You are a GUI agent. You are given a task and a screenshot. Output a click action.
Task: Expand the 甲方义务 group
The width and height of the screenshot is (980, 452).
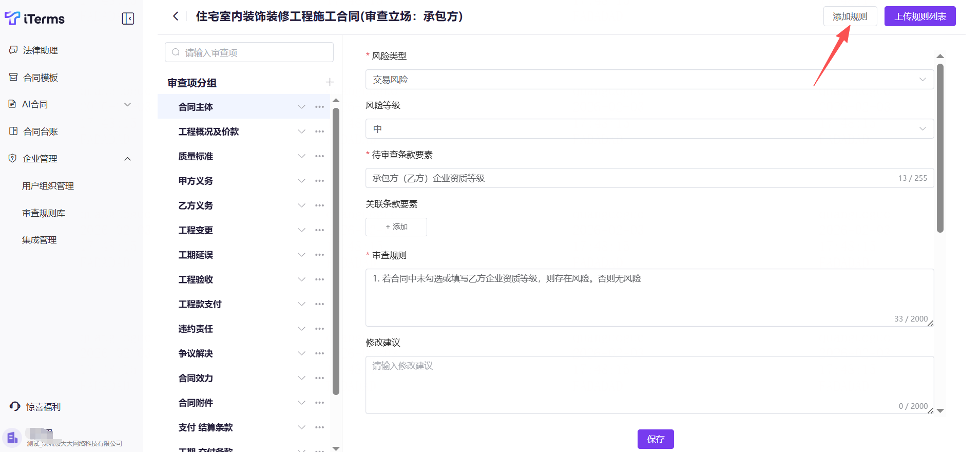(x=301, y=181)
